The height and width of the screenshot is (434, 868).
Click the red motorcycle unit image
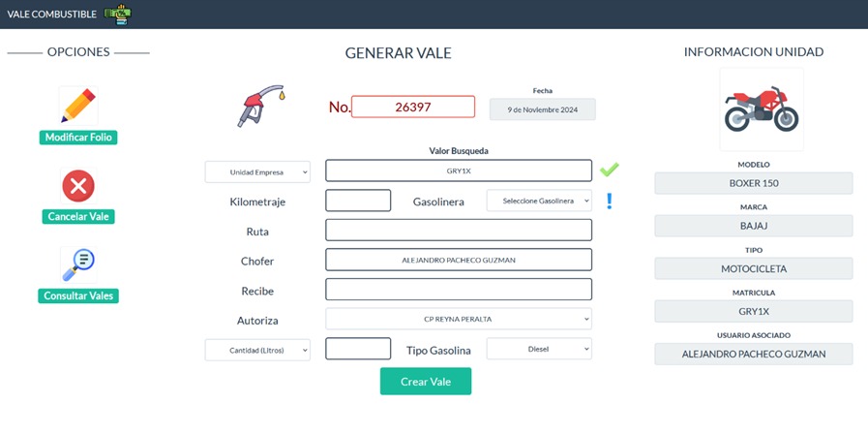[x=762, y=108]
